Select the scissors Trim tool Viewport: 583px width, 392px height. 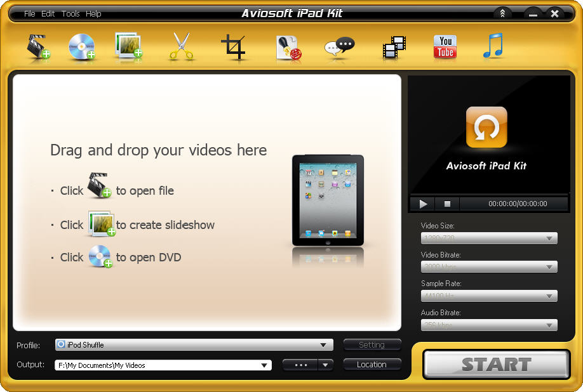[x=182, y=46]
